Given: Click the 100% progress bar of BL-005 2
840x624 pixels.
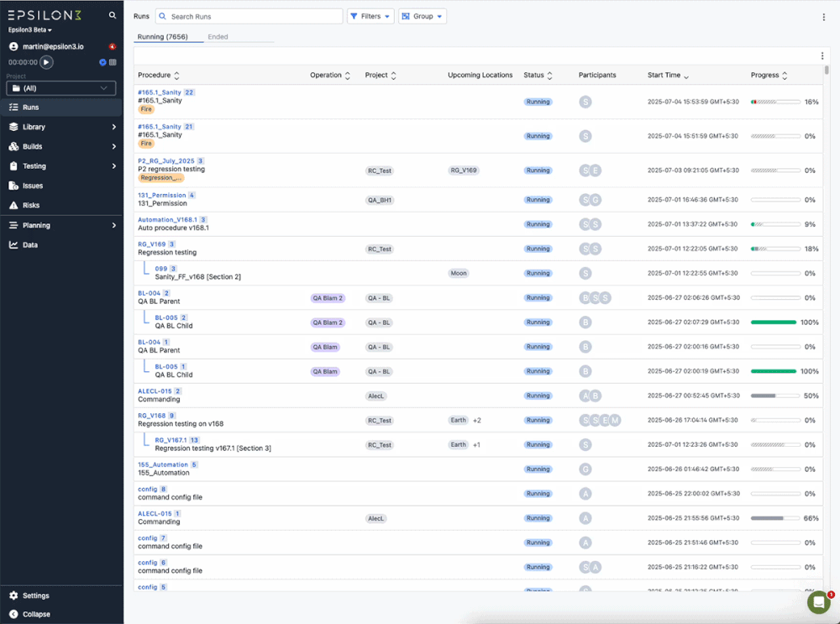Looking at the screenshot, I should [774, 322].
